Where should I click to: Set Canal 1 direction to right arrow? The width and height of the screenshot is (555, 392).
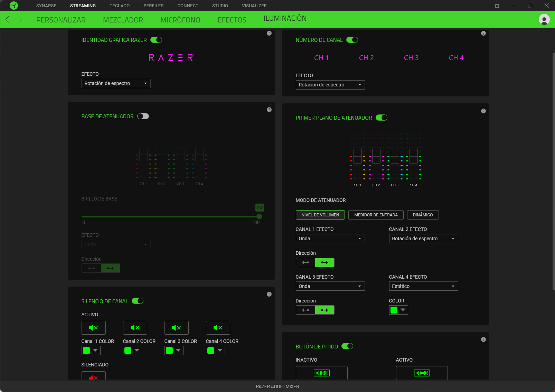[324, 262]
